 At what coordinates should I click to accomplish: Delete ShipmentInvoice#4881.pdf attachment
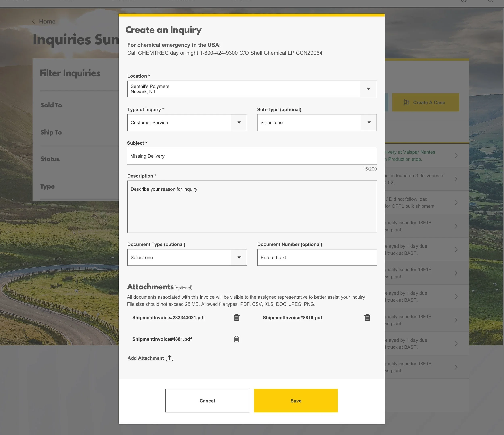point(237,339)
